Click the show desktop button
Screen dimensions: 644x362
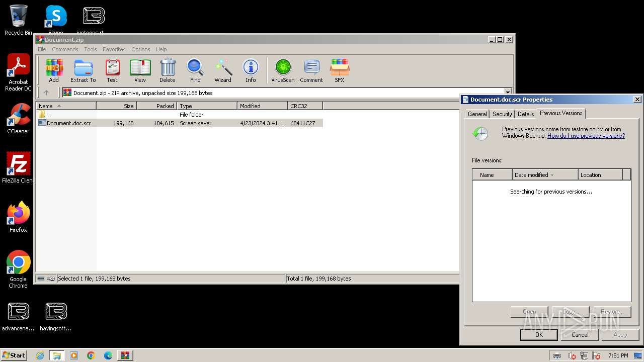(x=638, y=355)
